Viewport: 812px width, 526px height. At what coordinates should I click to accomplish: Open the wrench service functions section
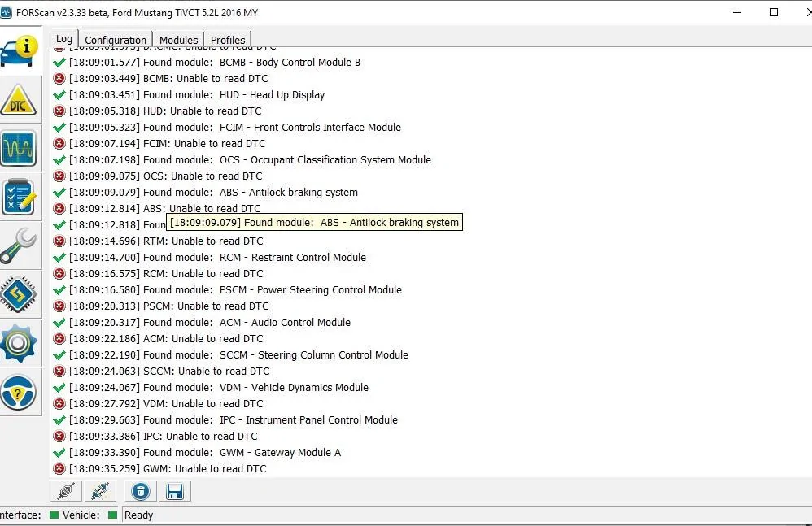19,246
